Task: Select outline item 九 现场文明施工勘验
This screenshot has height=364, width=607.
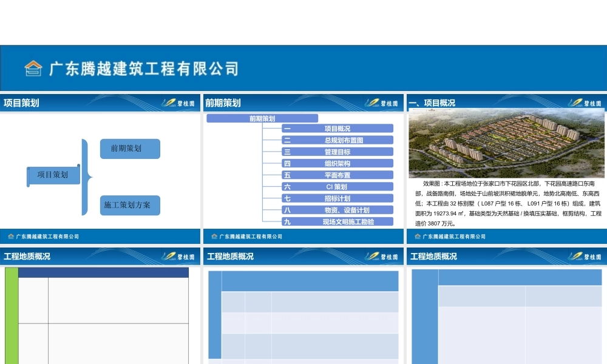Action: [337, 221]
